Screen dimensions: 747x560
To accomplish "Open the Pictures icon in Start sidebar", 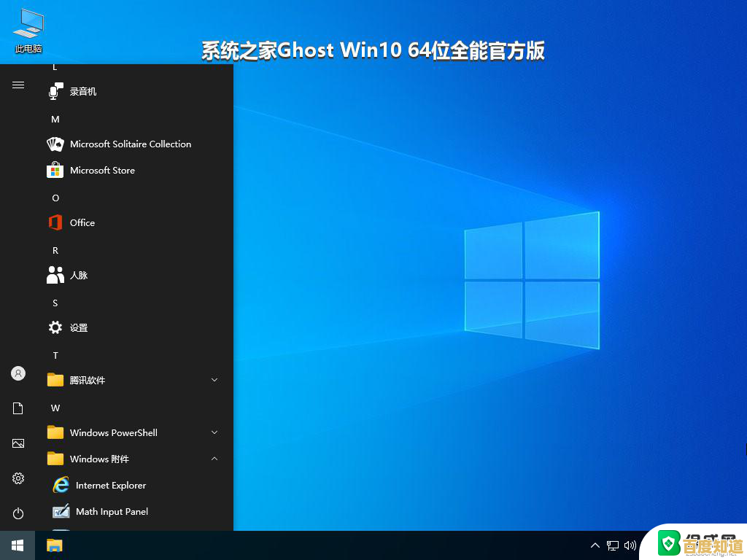I will tap(18, 443).
